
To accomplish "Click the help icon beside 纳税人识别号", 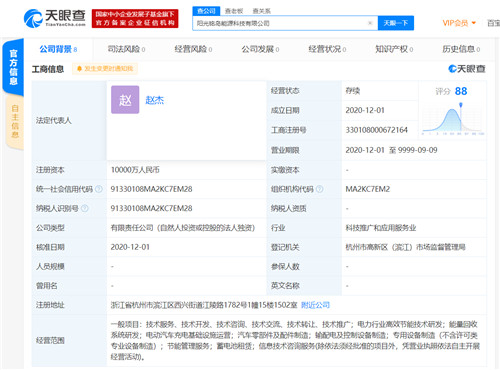I will click(85, 208).
